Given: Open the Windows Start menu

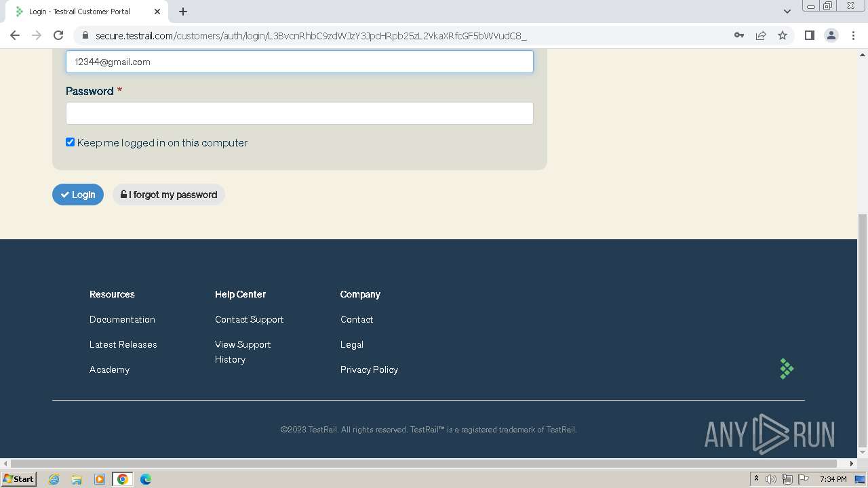Looking at the screenshot, I should tap(18, 479).
